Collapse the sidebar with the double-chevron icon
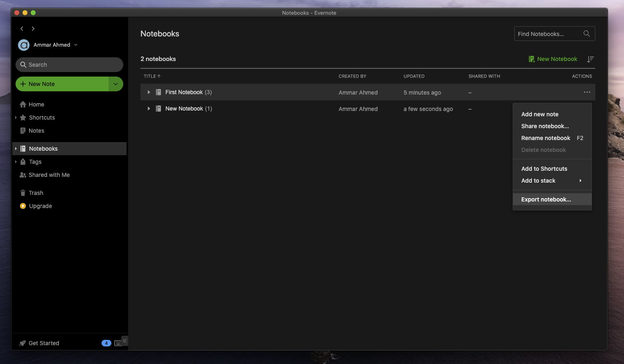Screen dimensions: 624x364 [125, 341]
